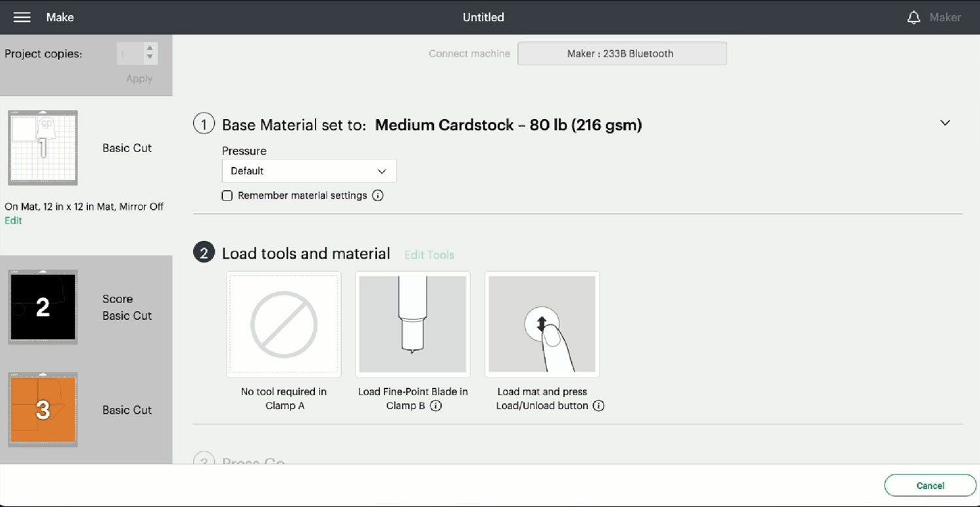Decrease project copies with down arrow
This screenshot has width=980, height=507.
click(x=150, y=57)
